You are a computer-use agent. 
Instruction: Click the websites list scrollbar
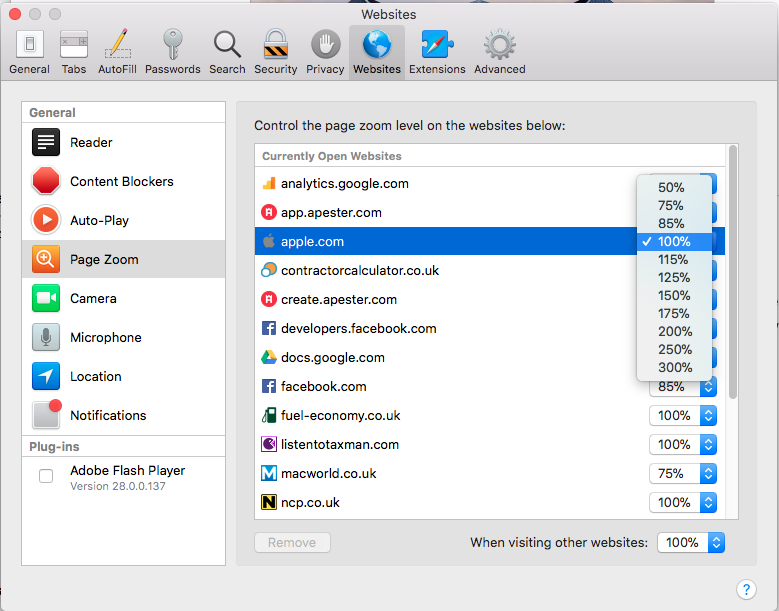coord(732,272)
